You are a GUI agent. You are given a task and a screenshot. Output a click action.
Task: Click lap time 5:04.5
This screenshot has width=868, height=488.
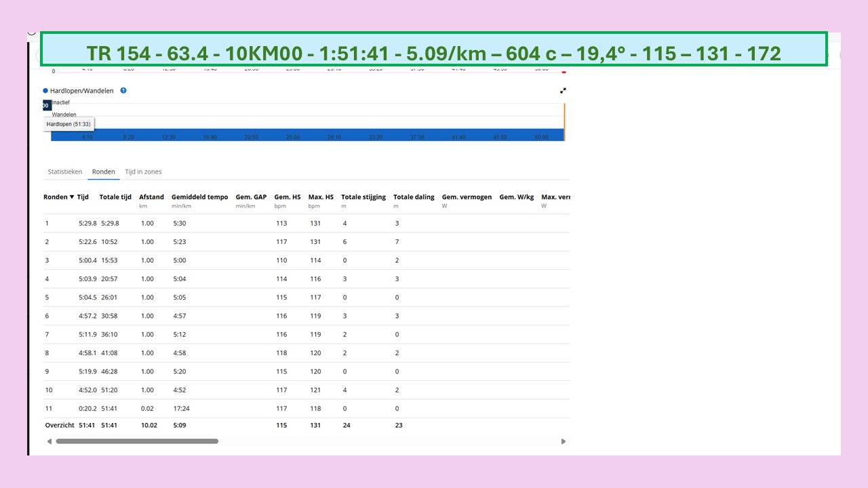[87, 298]
